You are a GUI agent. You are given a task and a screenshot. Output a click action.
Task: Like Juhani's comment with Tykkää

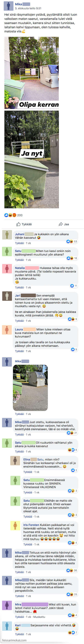point(19,243)
